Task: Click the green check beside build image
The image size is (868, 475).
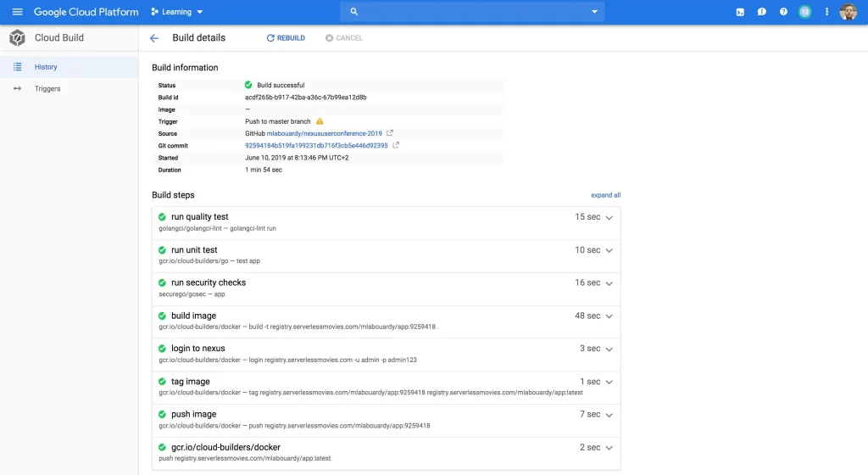Action: (x=162, y=316)
